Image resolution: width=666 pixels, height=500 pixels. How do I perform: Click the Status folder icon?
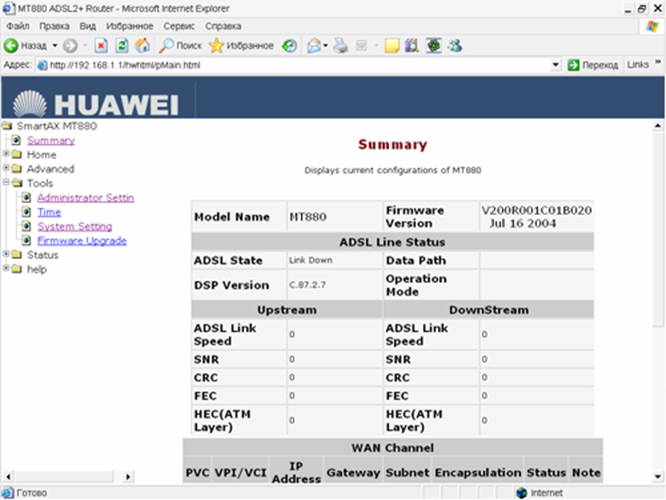[17, 255]
